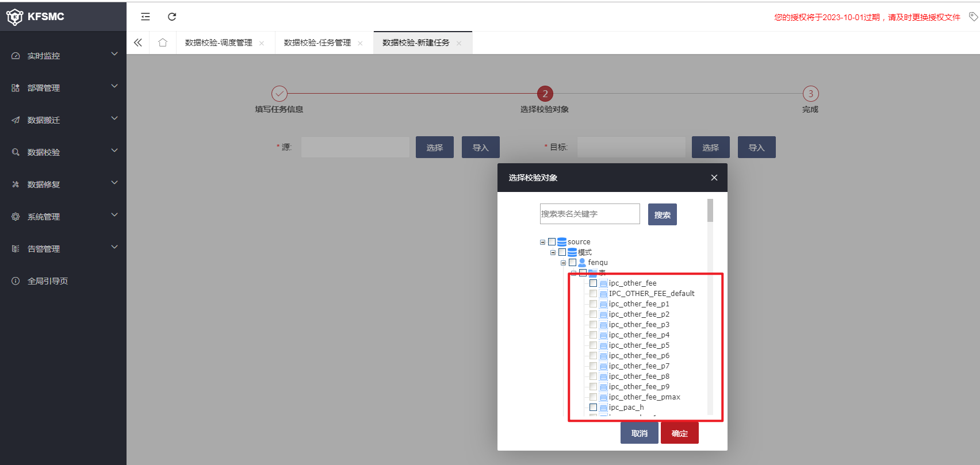Open 全局引导页 from the sidebar
This screenshot has width=980, height=465.
coord(48,281)
